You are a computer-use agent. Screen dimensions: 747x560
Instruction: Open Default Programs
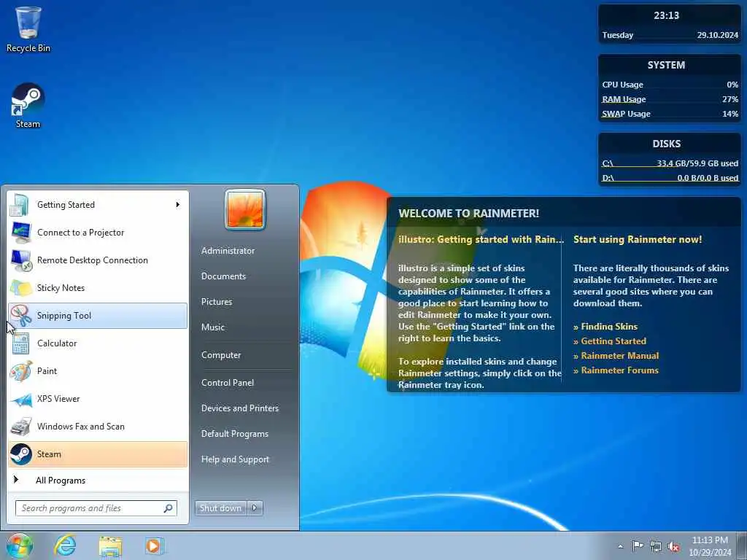[x=235, y=434]
